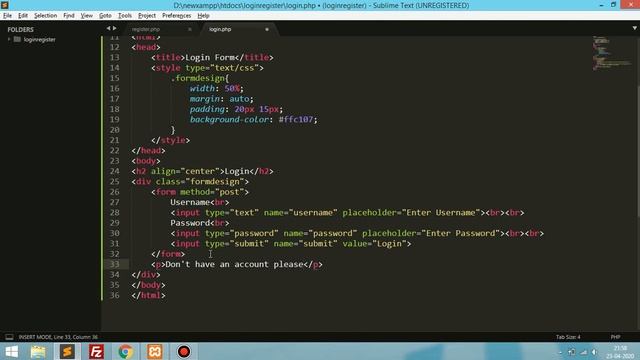Click the padding property on line 18
640x360 pixels.
tap(207, 109)
